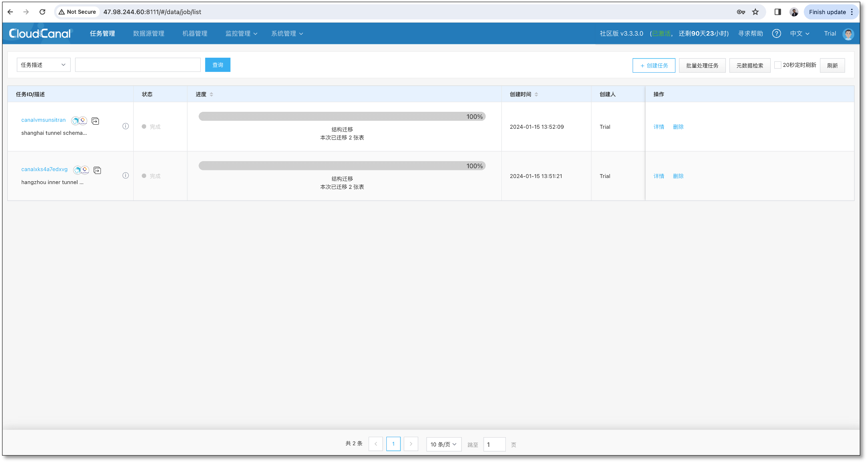Go to previous page arrow
Viewport: 868px width, 465px height.
coord(375,444)
